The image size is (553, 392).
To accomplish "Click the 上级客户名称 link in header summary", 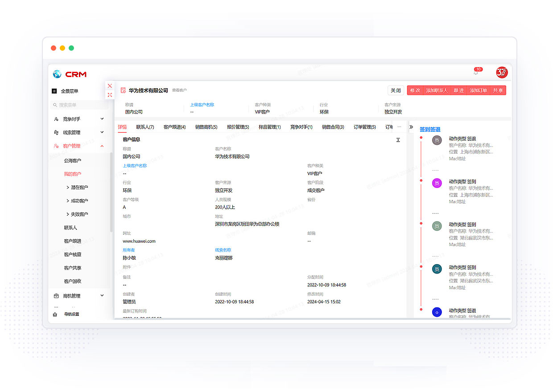I will [202, 105].
